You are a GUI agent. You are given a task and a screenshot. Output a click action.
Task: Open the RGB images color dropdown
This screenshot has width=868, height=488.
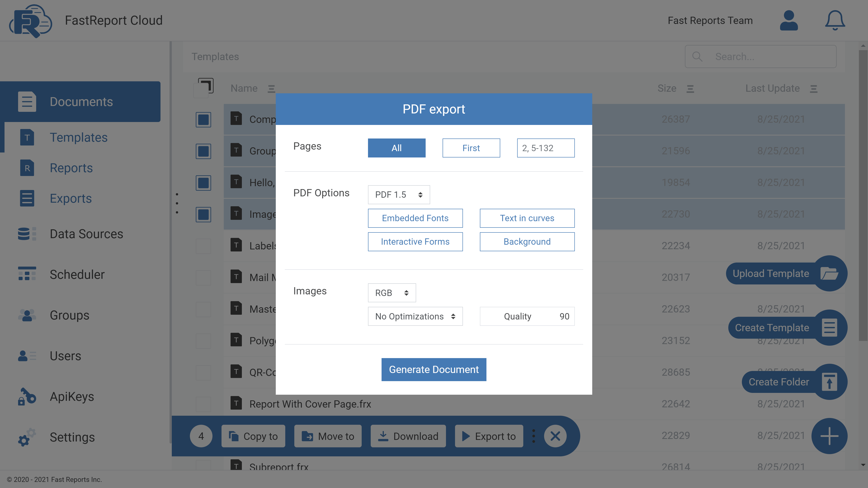pyautogui.click(x=392, y=293)
